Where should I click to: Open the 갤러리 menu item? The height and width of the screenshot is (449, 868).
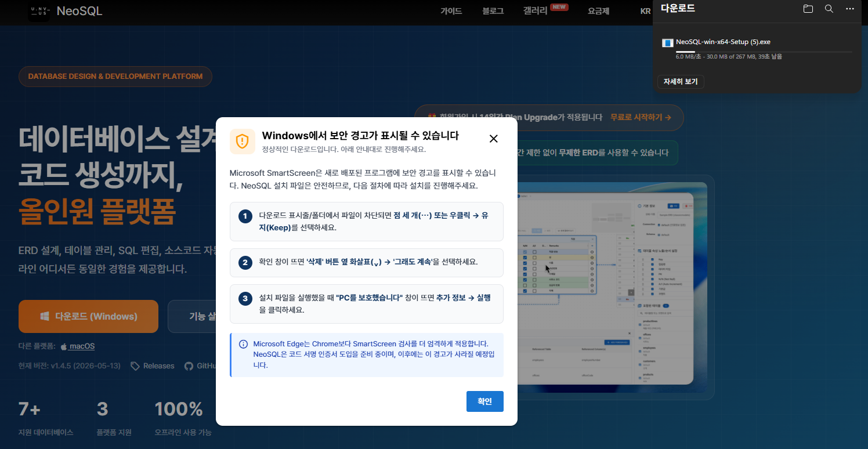535,11
